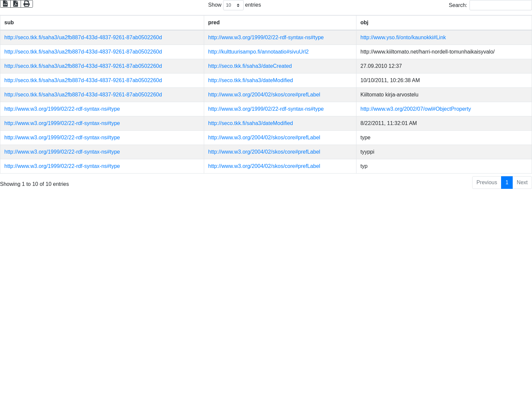Open prefLabel predicate link for Kiiltomato kirja-arvostelu
This screenshot has width=532, height=399.
264,95
